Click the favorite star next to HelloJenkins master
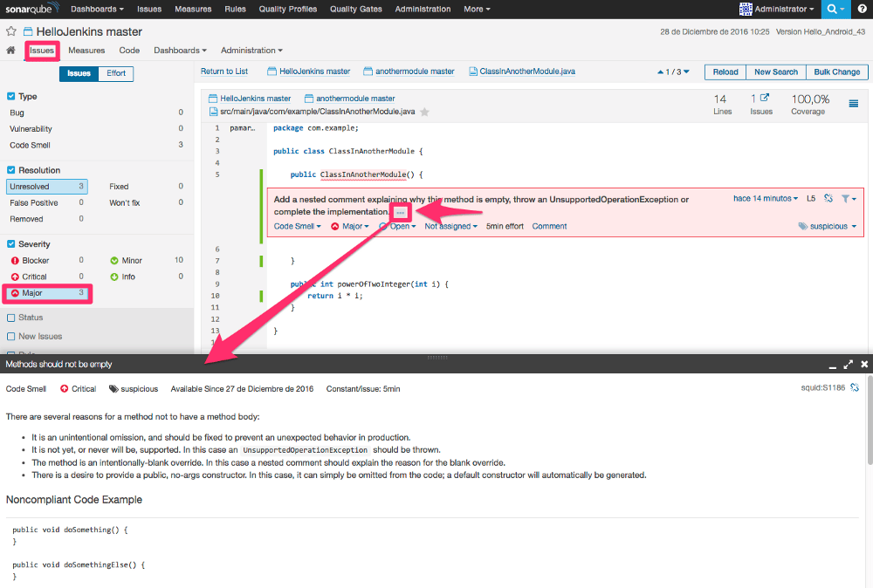The height and width of the screenshot is (588, 873). [x=10, y=31]
